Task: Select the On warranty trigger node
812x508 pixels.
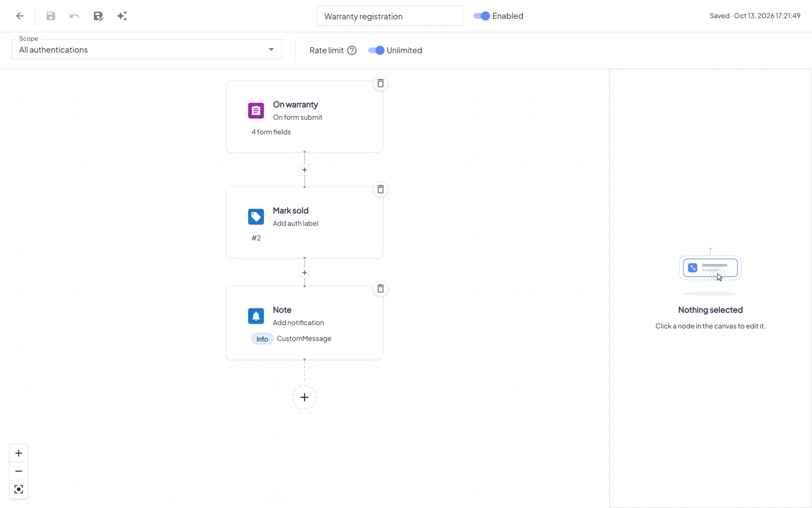Action: click(304, 116)
